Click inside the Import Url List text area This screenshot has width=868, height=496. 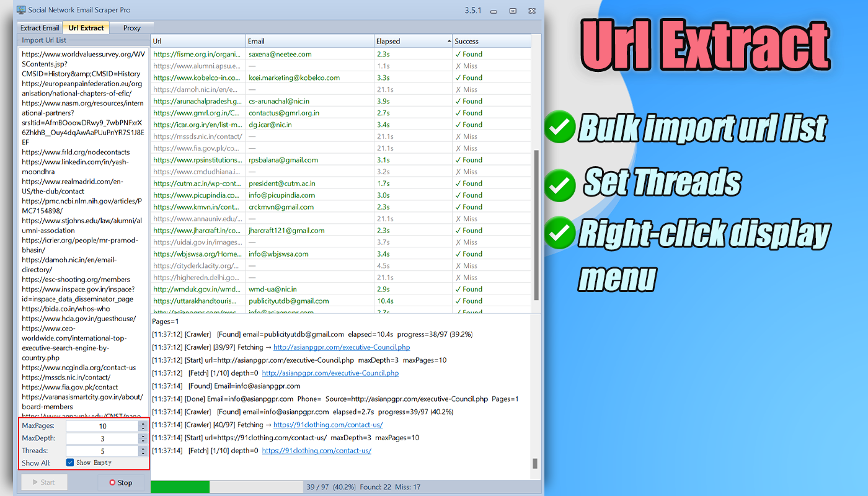pos(83,232)
